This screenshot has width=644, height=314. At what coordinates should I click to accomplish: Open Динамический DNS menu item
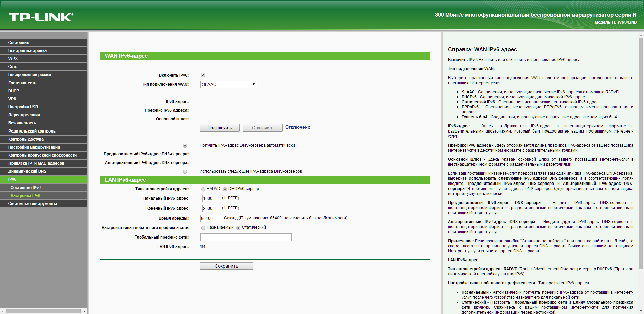point(44,171)
